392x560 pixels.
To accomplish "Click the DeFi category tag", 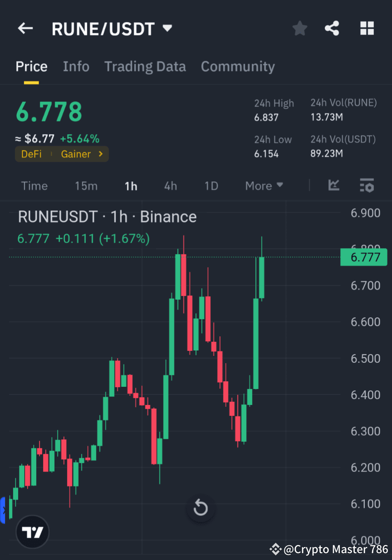I will [31, 154].
